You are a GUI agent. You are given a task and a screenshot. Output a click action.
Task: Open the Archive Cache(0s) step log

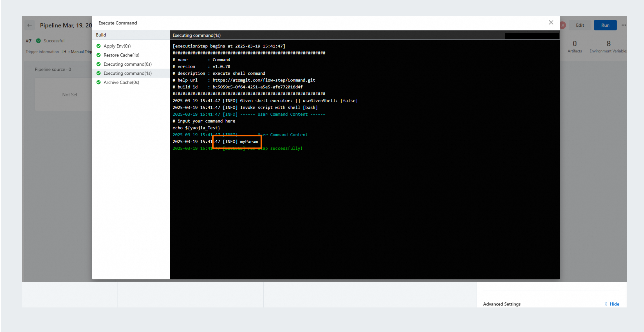point(121,82)
